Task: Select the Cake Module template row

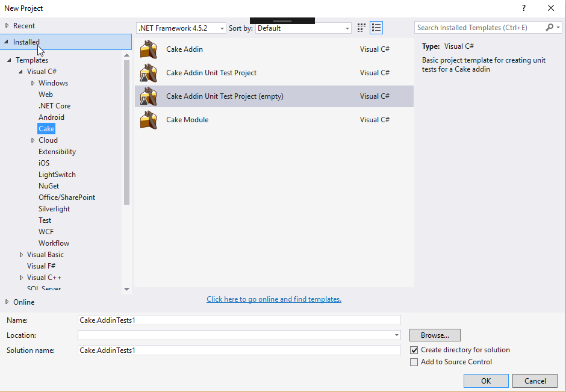Action: (275, 120)
